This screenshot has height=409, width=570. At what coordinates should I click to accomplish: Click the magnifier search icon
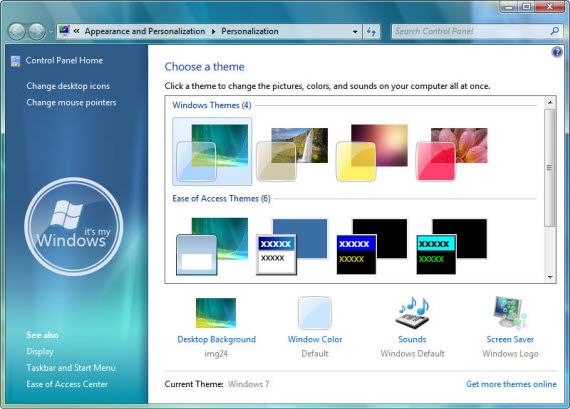click(555, 31)
